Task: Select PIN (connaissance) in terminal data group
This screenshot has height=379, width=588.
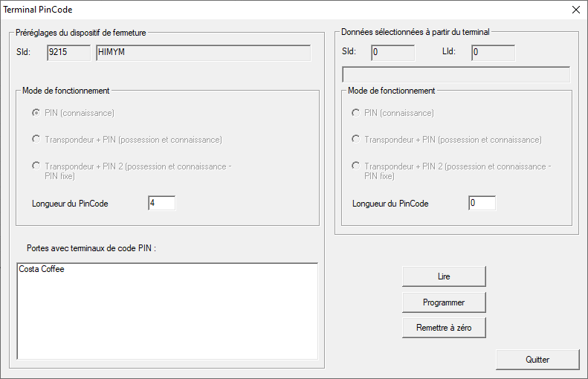Action: 355,113
